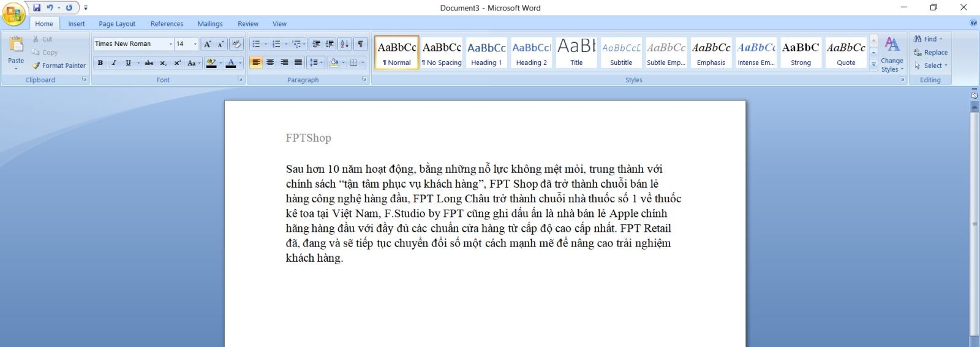Open Customize Quick Access Toolbar dropdown

[86, 8]
